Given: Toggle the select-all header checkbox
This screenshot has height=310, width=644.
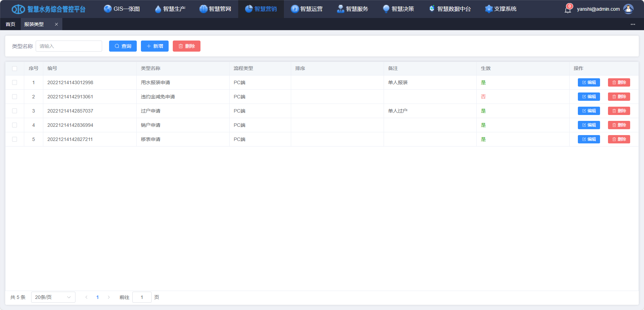Looking at the screenshot, I should [x=15, y=69].
